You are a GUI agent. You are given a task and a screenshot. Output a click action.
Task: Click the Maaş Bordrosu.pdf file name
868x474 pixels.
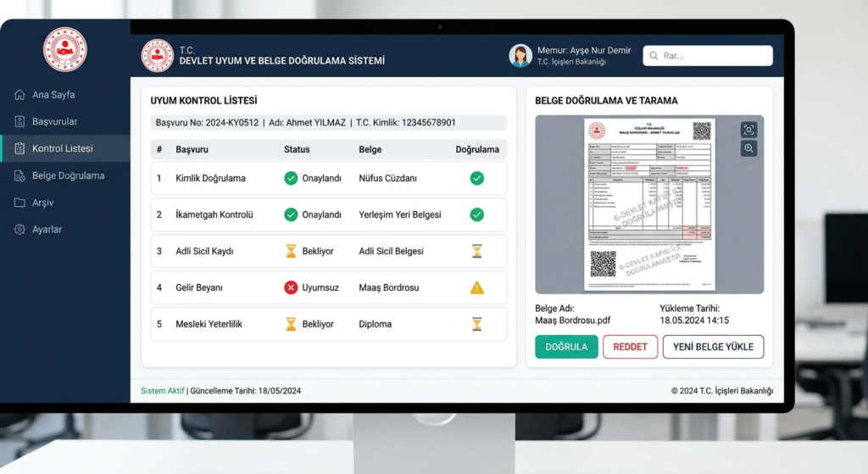click(x=572, y=321)
